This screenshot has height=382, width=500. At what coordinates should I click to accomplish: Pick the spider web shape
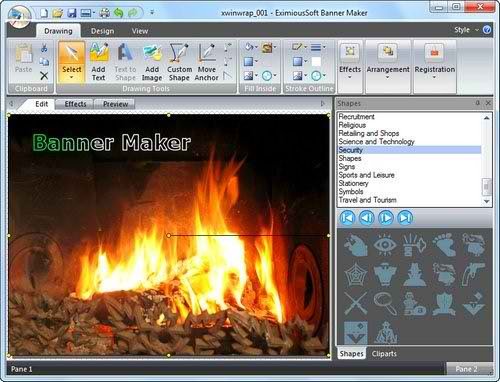[x=356, y=275]
